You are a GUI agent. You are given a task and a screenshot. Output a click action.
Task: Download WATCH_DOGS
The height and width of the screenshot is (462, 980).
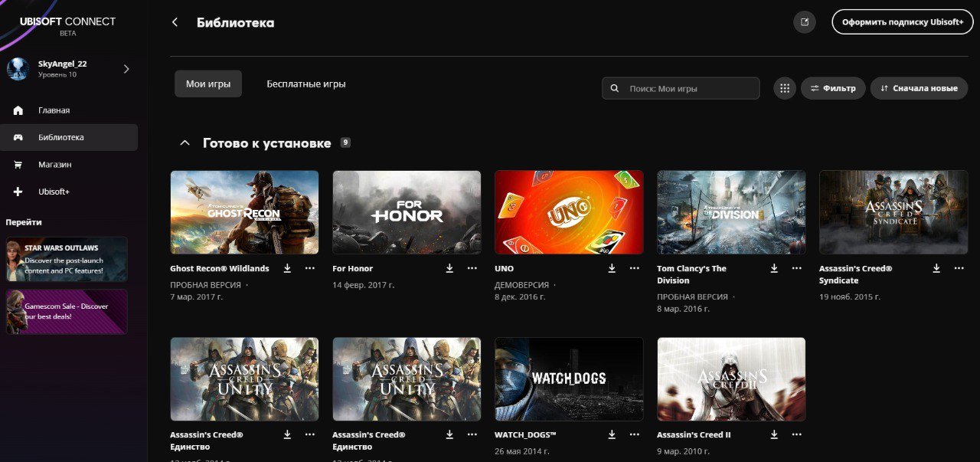[612, 434]
